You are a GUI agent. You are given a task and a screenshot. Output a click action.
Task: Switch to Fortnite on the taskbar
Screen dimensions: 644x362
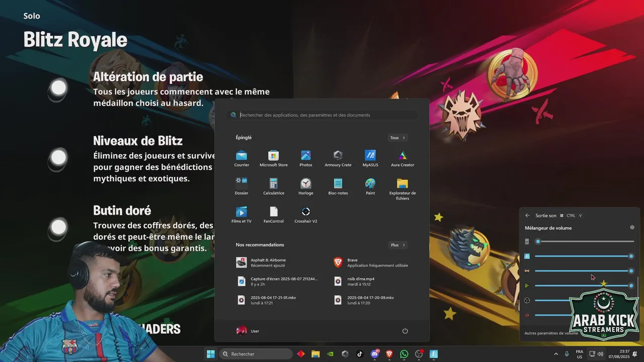pos(434,354)
